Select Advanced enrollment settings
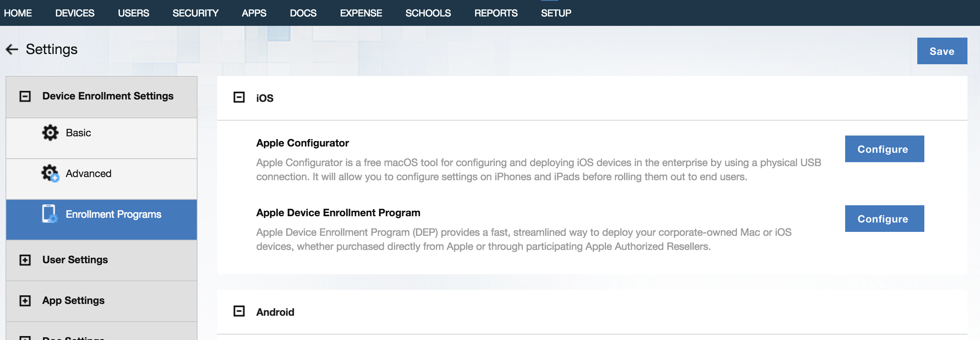 pos(102,179)
